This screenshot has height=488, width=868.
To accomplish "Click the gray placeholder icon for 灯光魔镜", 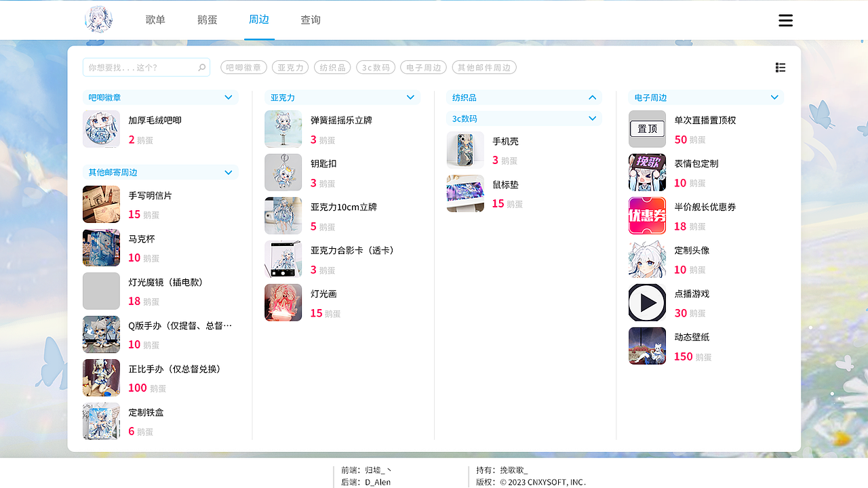I will (x=101, y=291).
